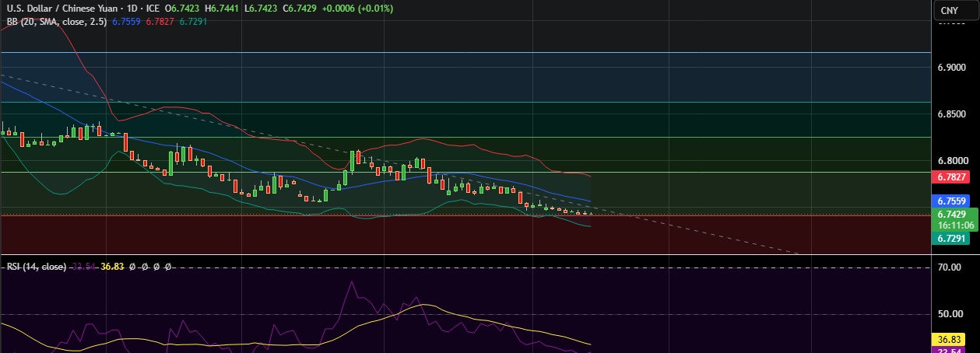Click the yellow 36.83 value in RSI legend
Screen dimensions: 980x353
click(x=113, y=266)
